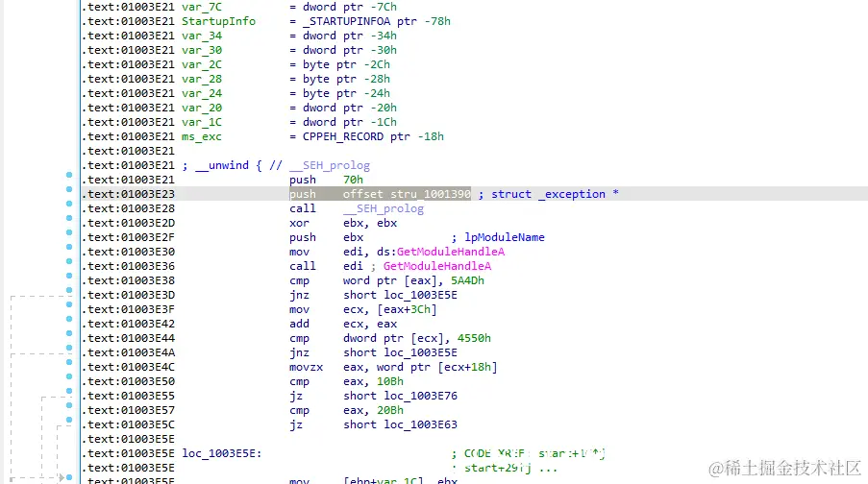Click __SEH_prolog in the __unwind comment
This screenshot has width=868, height=484.
[330, 165]
